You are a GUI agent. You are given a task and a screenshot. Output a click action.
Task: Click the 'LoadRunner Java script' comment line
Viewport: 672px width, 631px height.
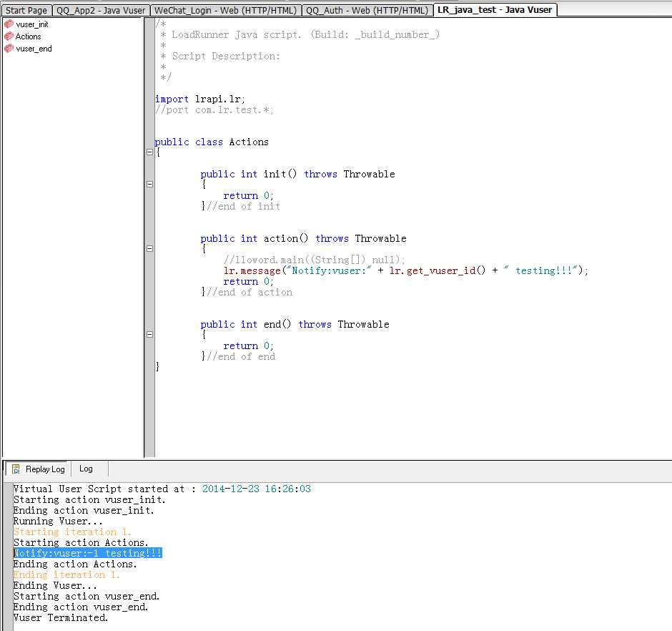pyautogui.click(x=305, y=35)
